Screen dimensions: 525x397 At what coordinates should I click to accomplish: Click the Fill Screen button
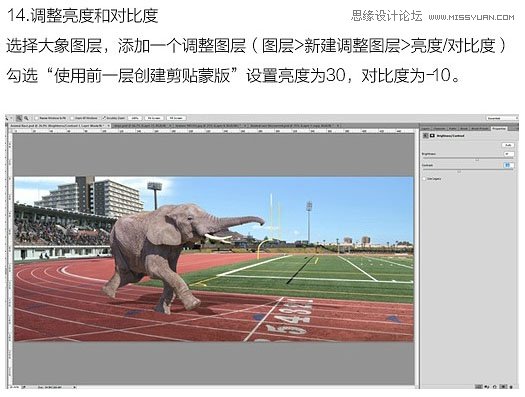coord(176,118)
